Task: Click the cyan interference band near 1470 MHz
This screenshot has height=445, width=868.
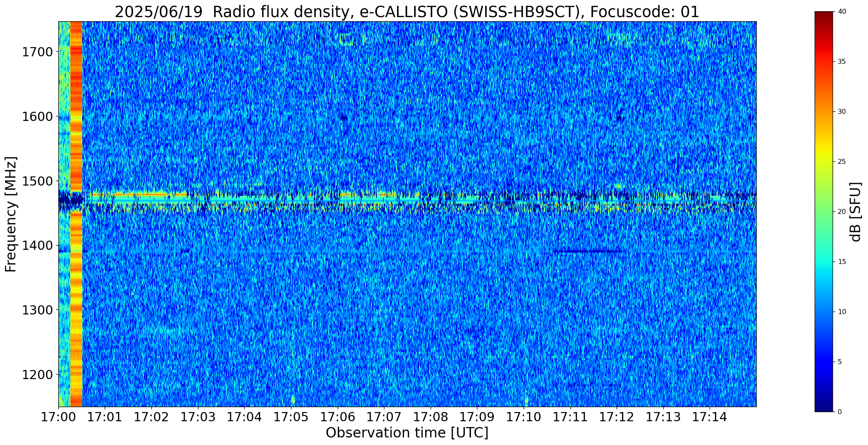Action: (407, 200)
